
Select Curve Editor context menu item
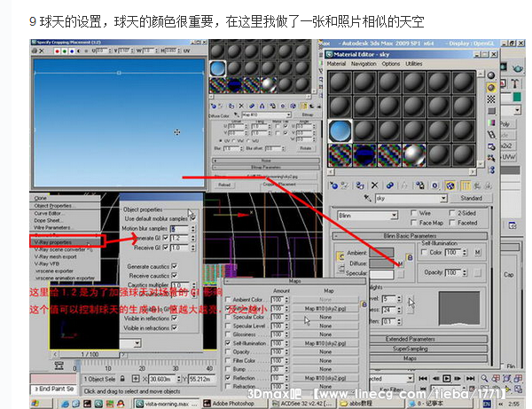(x=48, y=213)
